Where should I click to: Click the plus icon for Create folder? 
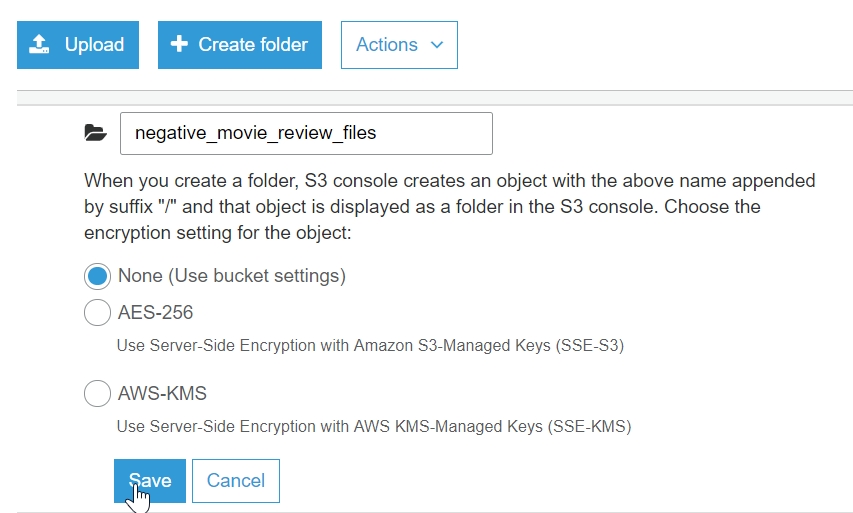coord(180,45)
